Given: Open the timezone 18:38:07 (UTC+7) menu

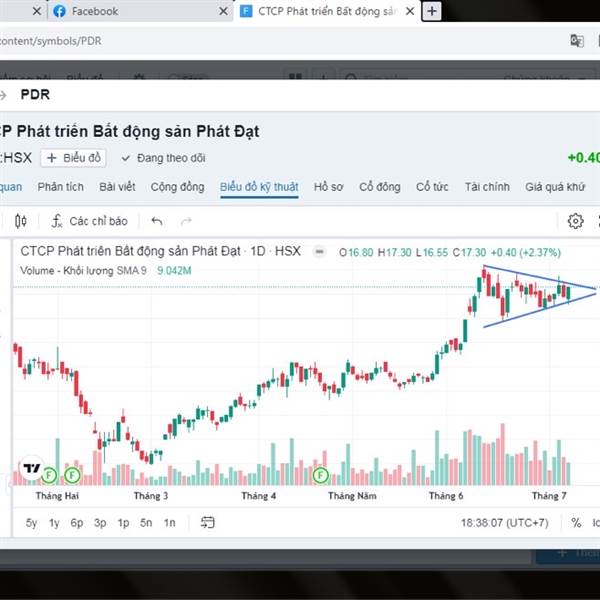Looking at the screenshot, I should tap(505, 523).
